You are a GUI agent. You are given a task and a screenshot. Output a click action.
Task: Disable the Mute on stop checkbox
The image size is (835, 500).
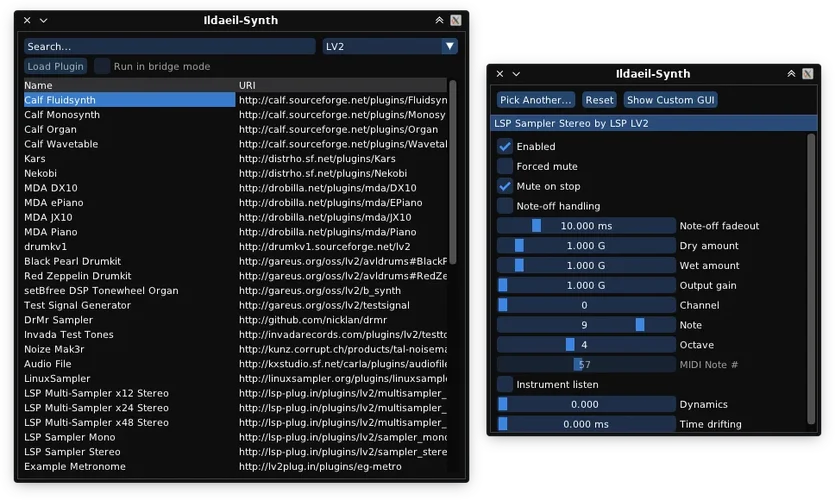(x=505, y=186)
